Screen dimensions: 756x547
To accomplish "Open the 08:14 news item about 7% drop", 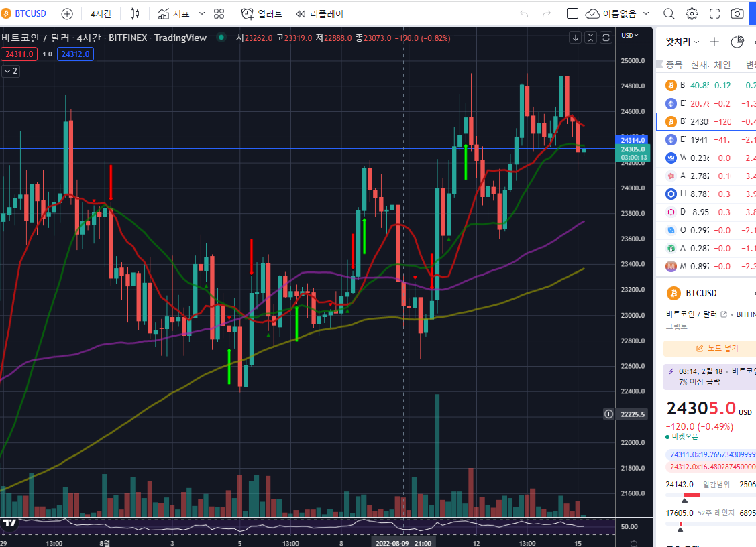I will click(710, 377).
